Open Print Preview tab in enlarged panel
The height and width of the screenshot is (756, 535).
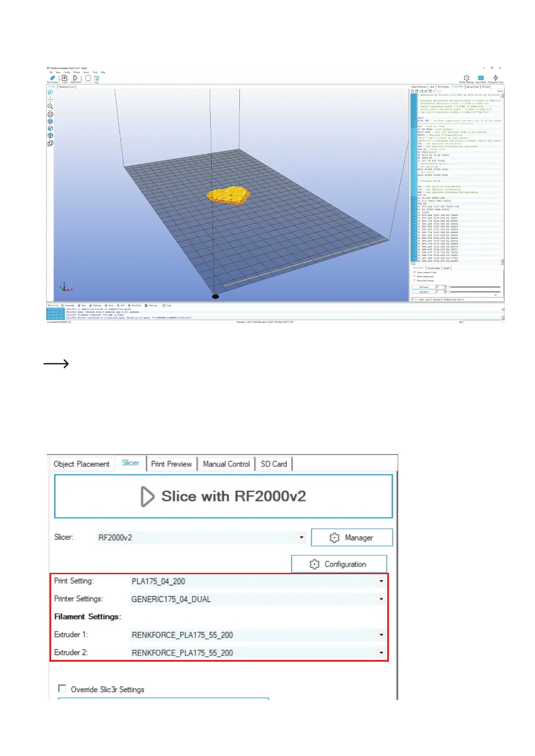point(172,464)
